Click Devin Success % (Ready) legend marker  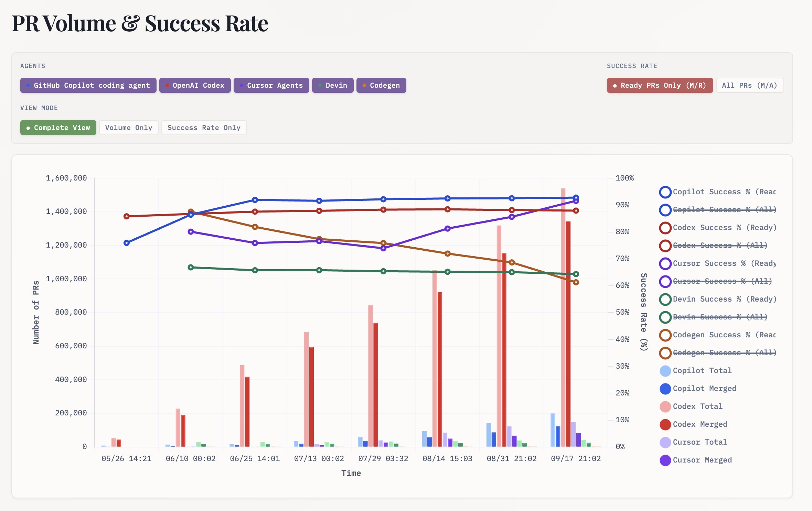pos(665,299)
